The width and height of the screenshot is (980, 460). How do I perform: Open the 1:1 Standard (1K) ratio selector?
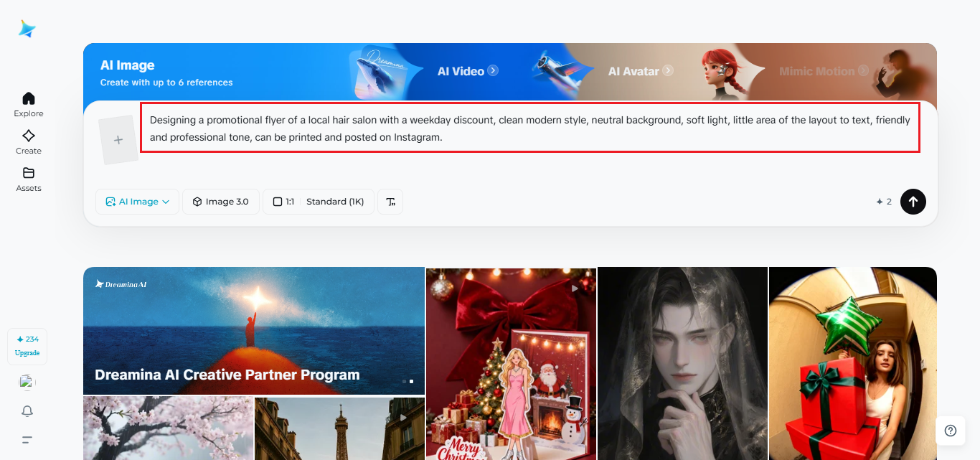(x=319, y=202)
